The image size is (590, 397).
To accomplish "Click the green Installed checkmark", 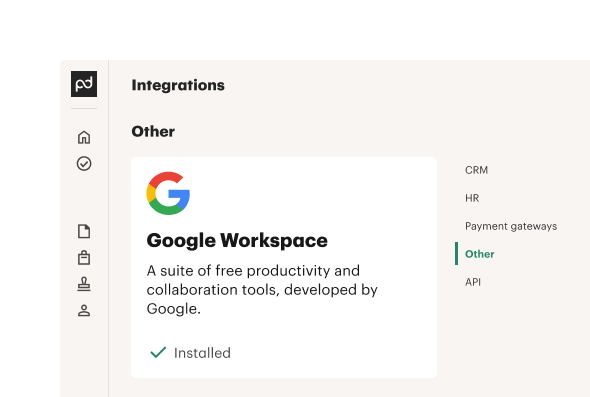I will pos(158,353).
